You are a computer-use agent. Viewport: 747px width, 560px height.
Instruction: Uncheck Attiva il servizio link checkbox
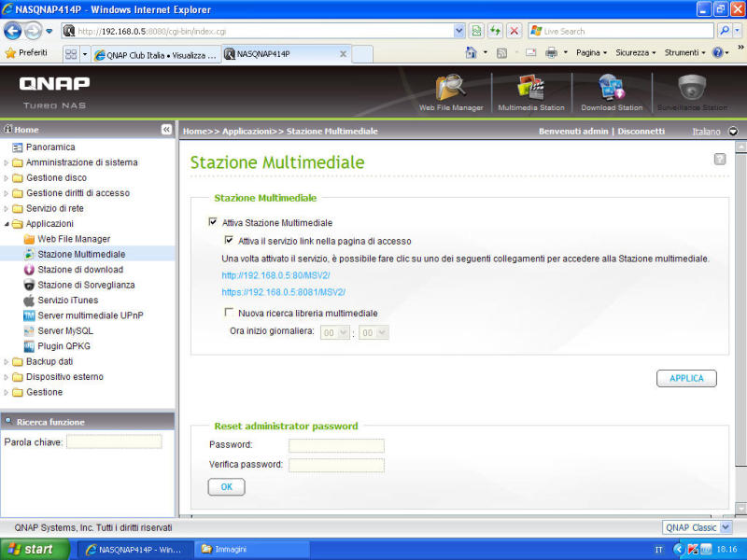click(230, 241)
